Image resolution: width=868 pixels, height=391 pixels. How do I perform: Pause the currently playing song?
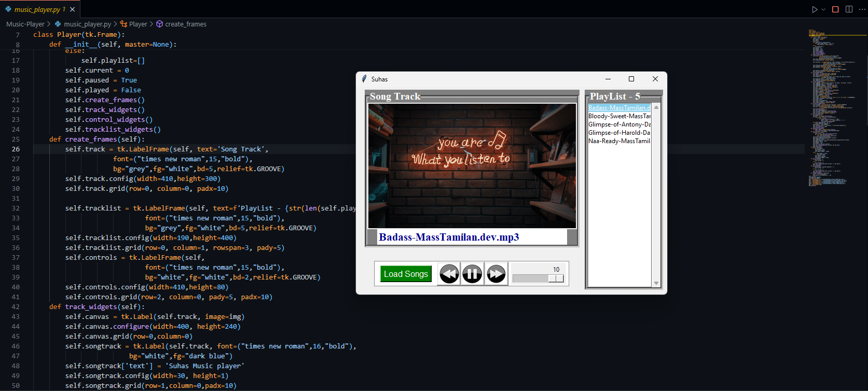point(472,274)
